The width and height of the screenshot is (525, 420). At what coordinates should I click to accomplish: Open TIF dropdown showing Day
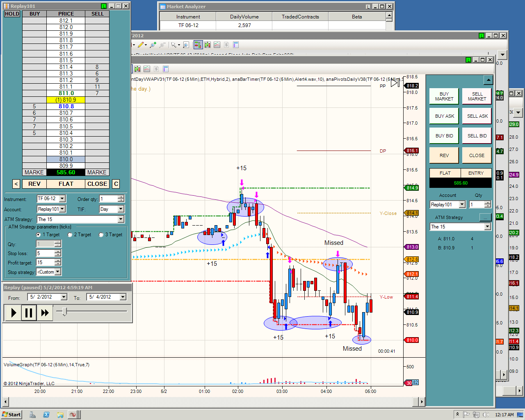click(x=121, y=209)
